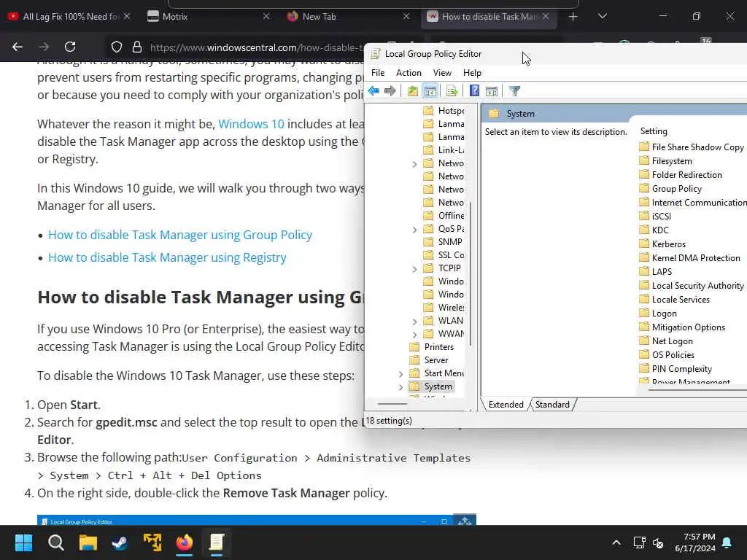The height and width of the screenshot is (560, 747).
Task: List all Firefox tabs with the dropdown chevron
Action: [x=602, y=17]
